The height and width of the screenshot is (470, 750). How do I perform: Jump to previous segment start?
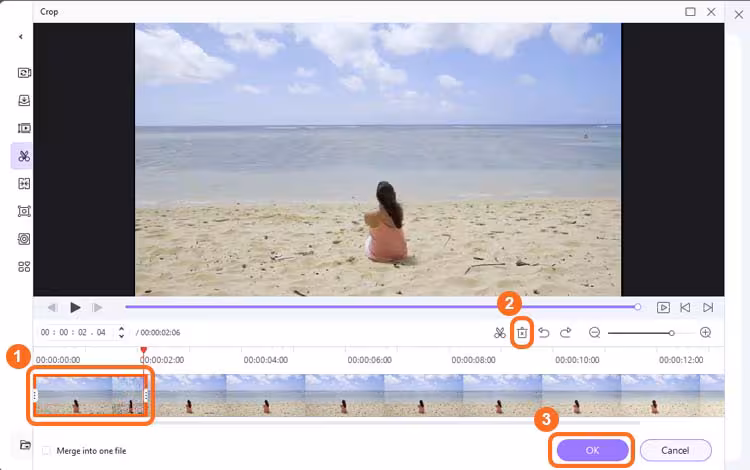coord(685,307)
